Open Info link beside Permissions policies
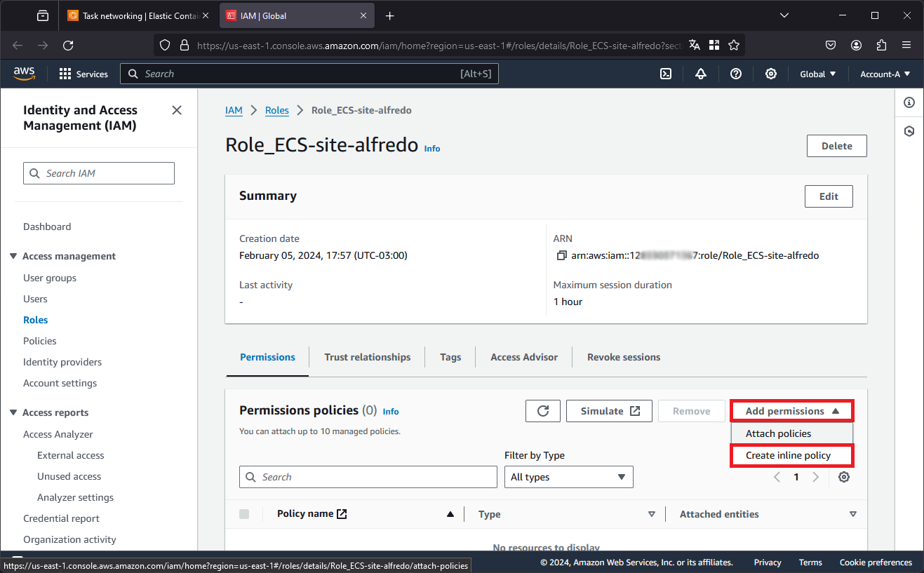 click(391, 412)
